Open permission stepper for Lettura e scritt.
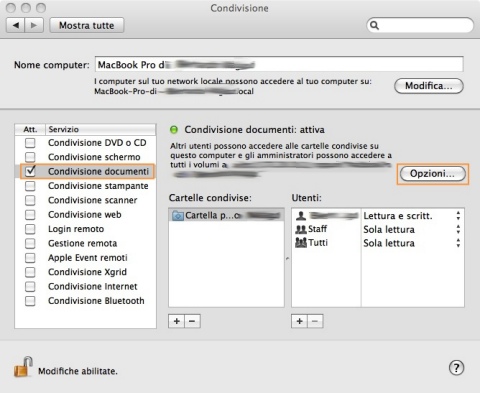 (458, 216)
